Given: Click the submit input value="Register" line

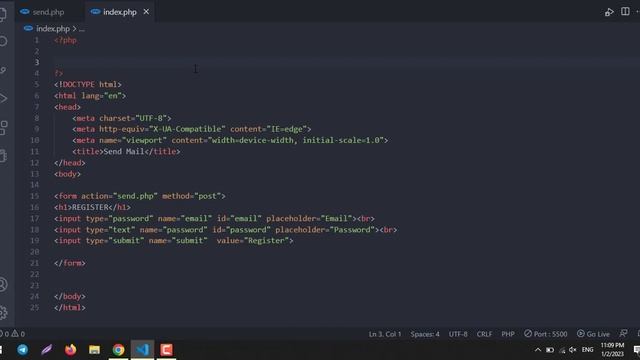Looking at the screenshot, I should click(x=173, y=240).
